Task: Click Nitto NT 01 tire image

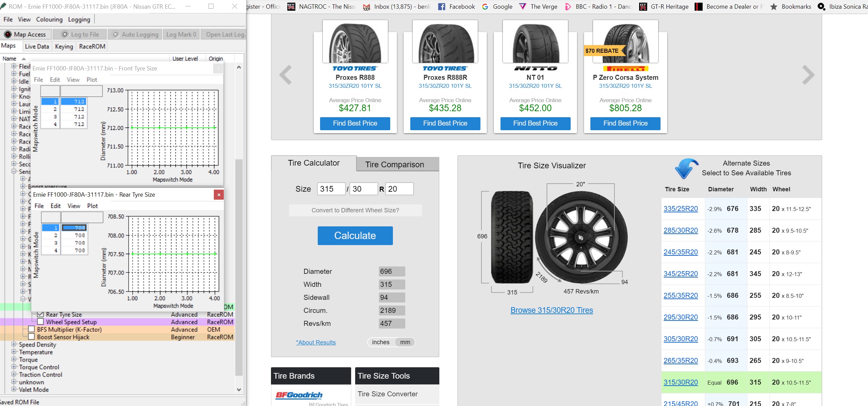Action: [x=535, y=41]
